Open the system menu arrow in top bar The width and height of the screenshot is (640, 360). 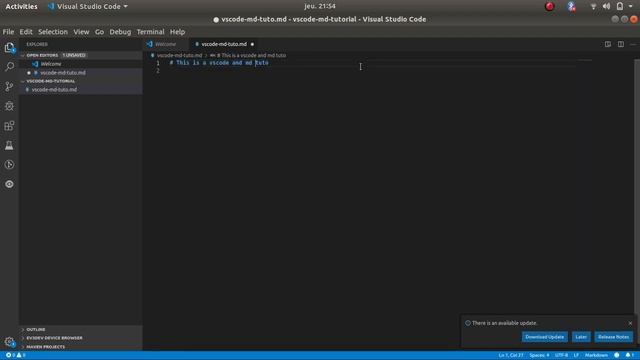(631, 7)
